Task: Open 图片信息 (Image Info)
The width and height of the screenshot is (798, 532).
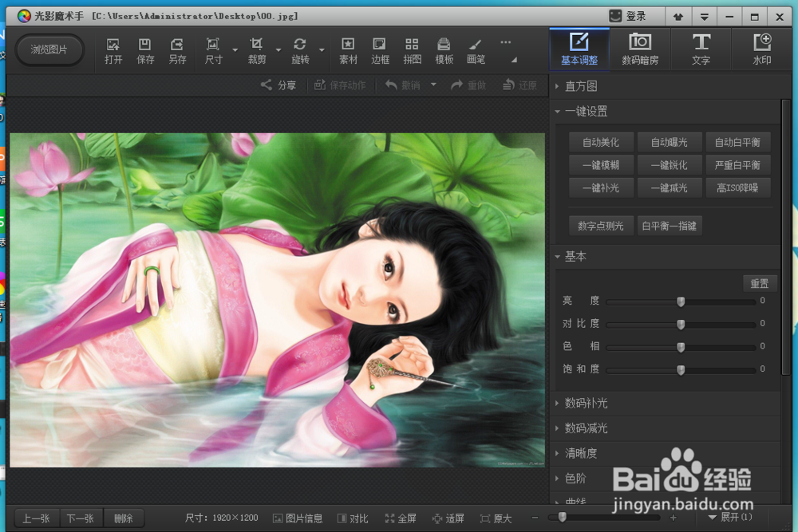Action: (298, 518)
